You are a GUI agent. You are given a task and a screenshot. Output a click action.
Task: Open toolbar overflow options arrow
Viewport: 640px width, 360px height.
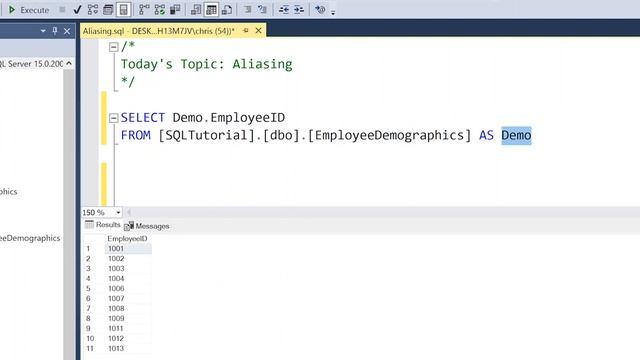(333, 12)
